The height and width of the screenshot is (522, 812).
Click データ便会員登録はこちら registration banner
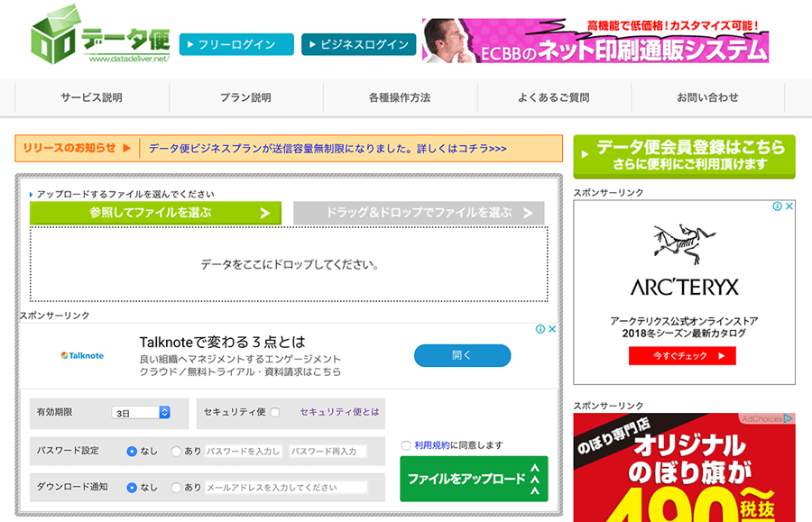684,156
